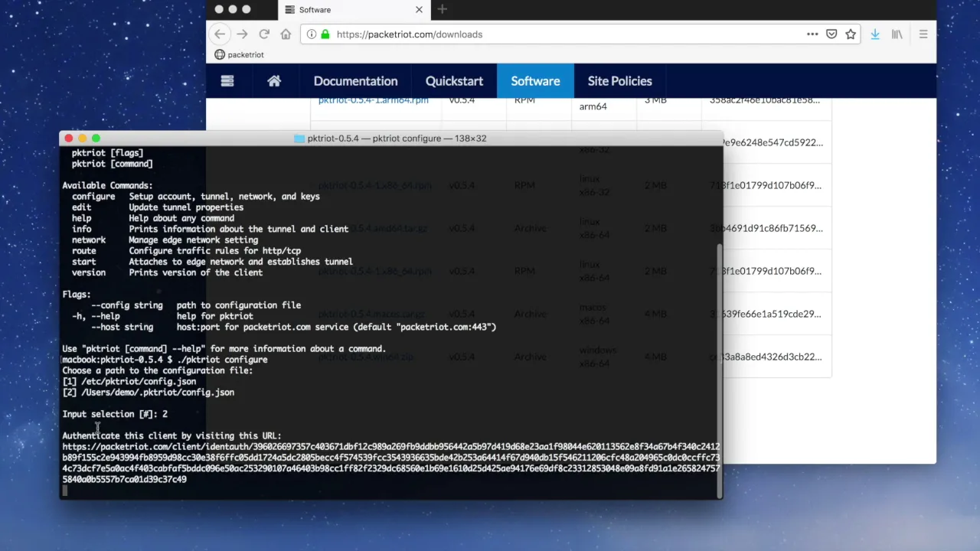Minimize terminal with yellow button
This screenshot has width=980, height=551.
pos(83,139)
